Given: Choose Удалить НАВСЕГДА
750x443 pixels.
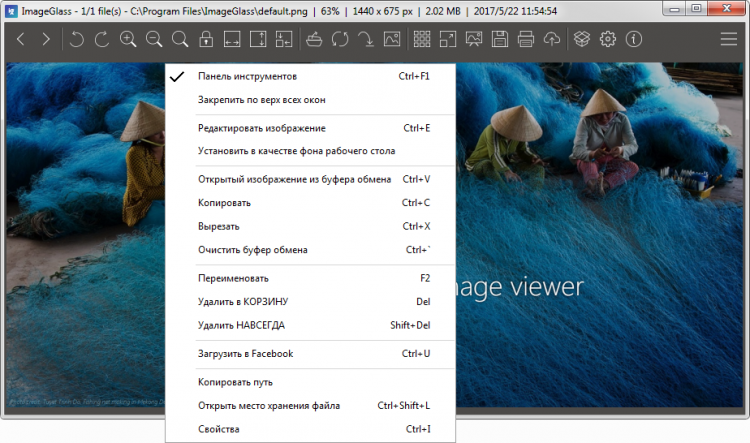Looking at the screenshot, I should [310, 325].
